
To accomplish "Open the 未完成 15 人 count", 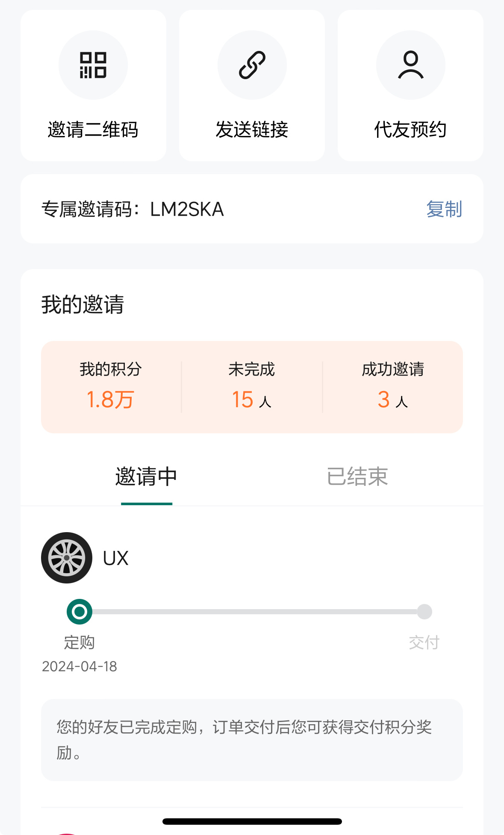I will 252,387.
